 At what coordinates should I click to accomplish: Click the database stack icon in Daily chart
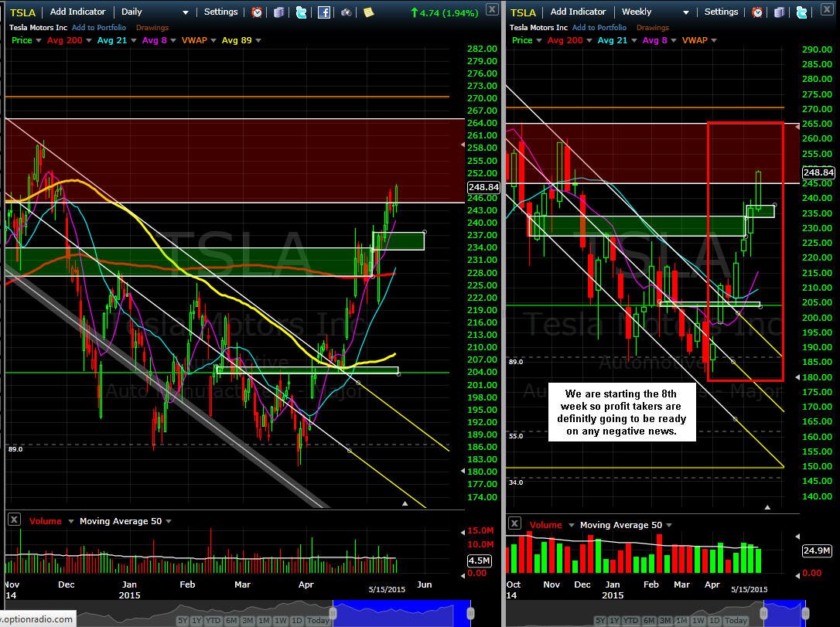click(279, 12)
